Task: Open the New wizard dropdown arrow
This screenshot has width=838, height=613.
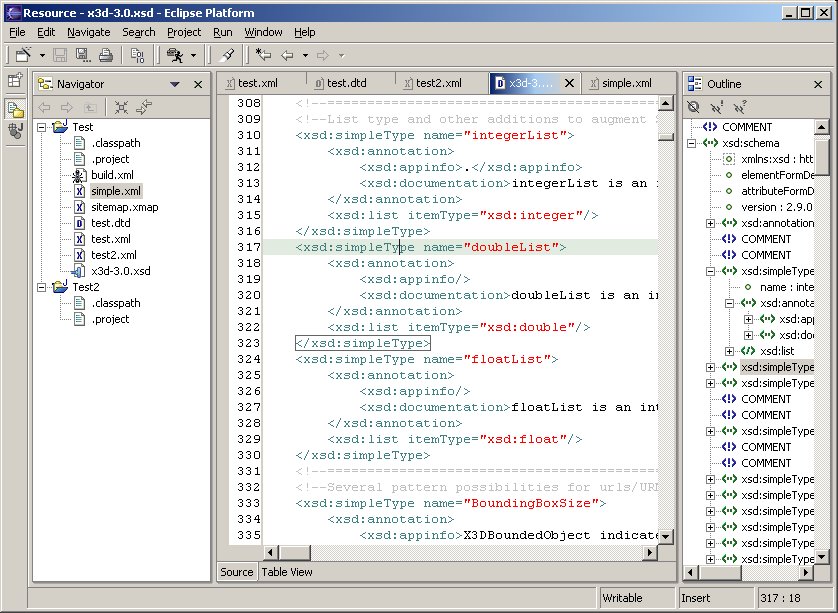Action: (42, 55)
